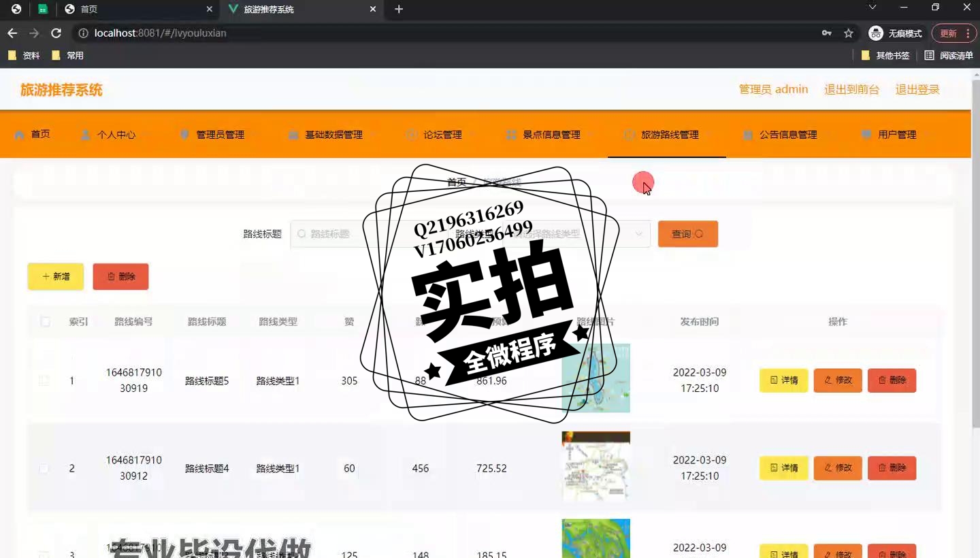Open 阅读清单 reading list
Screen dimensions: 980x558
(x=949, y=56)
